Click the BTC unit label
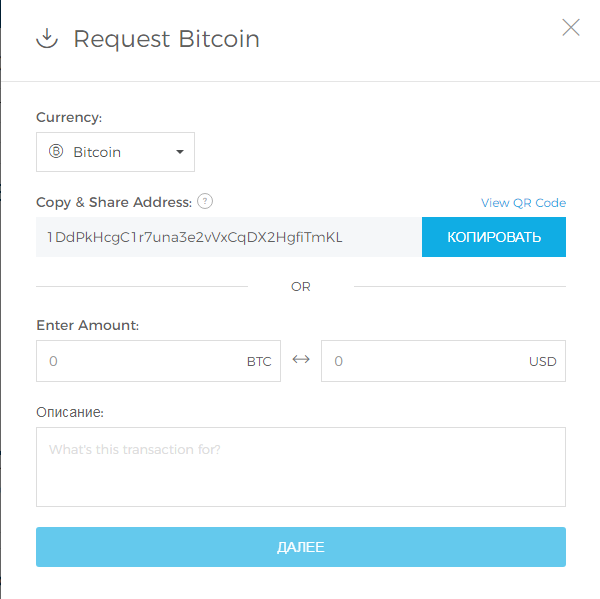Screen dimensions: 600x599 (x=259, y=362)
